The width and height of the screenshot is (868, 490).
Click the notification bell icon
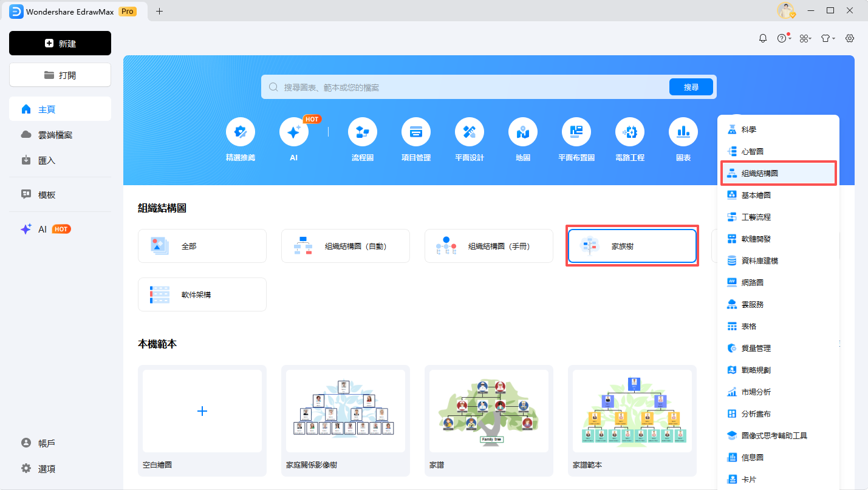[763, 38]
